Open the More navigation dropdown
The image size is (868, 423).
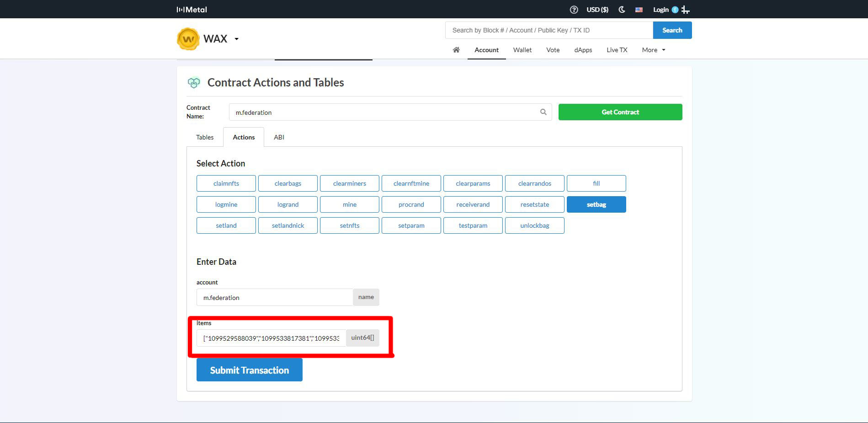pyautogui.click(x=653, y=50)
